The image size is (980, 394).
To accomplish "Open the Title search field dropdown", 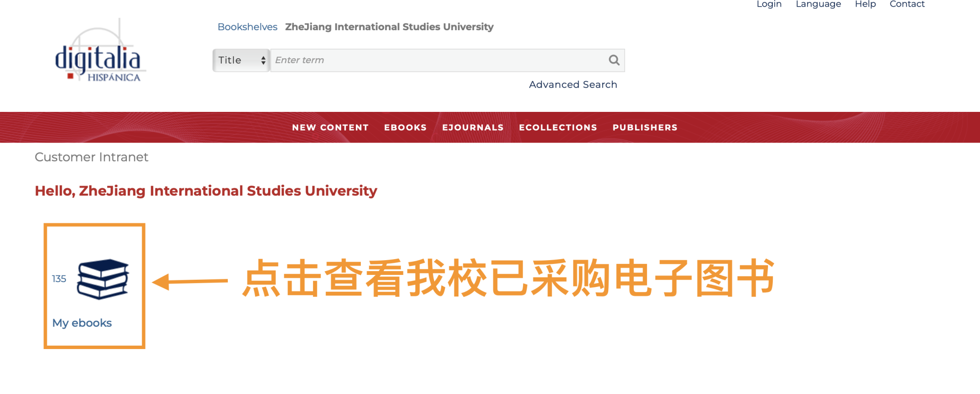I will pyautogui.click(x=241, y=60).
